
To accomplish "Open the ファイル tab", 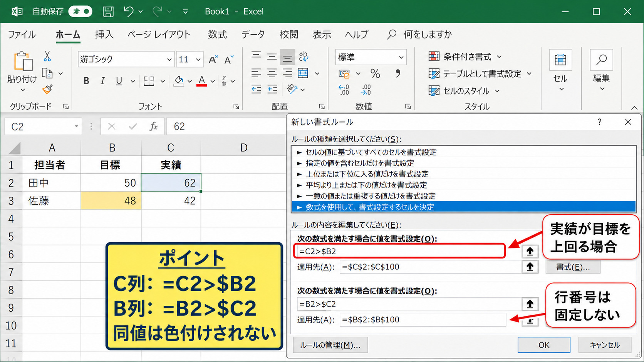I will coord(22,35).
